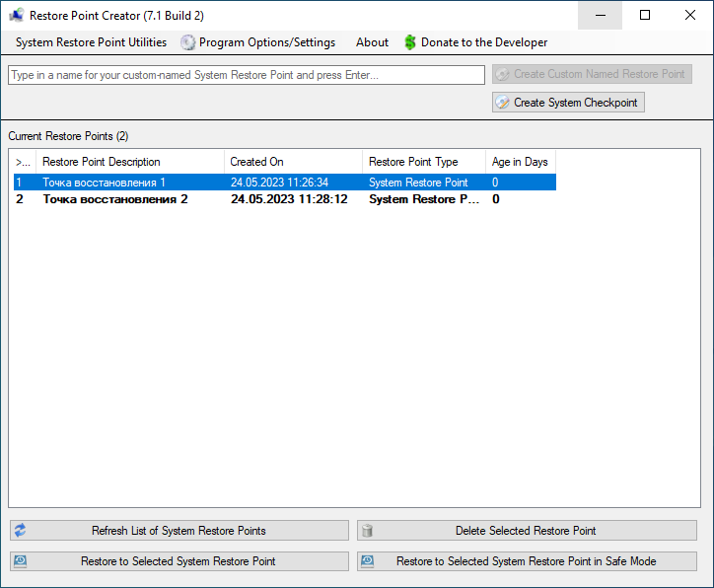Restore to Selected System Restore Point

click(x=179, y=561)
